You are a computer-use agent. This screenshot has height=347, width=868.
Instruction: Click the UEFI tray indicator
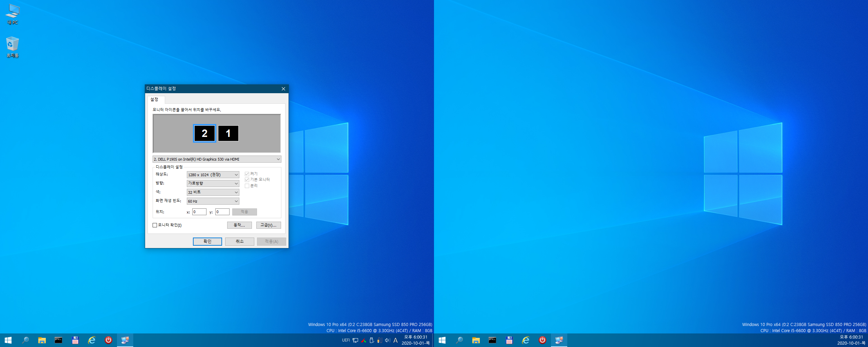click(x=346, y=340)
